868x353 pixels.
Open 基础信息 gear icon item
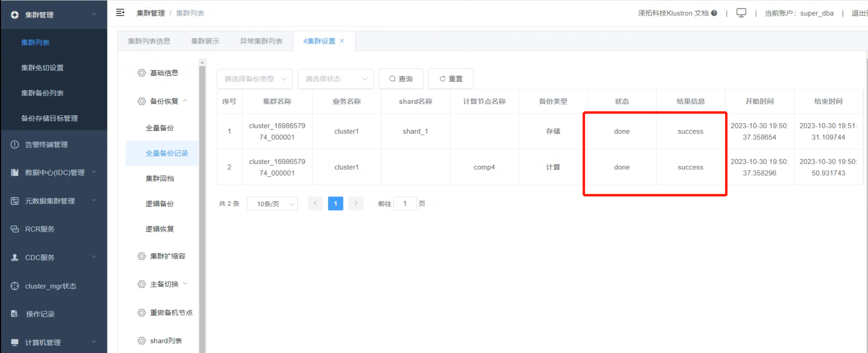pyautogui.click(x=141, y=73)
